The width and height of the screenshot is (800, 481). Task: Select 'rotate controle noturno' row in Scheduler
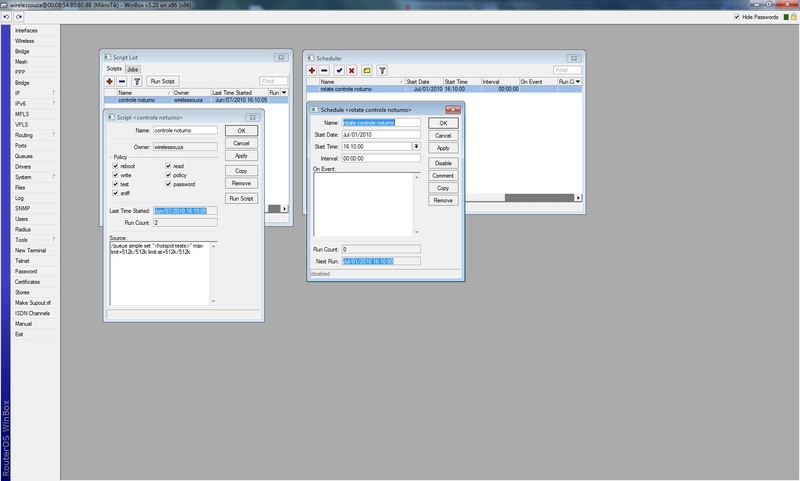point(444,89)
